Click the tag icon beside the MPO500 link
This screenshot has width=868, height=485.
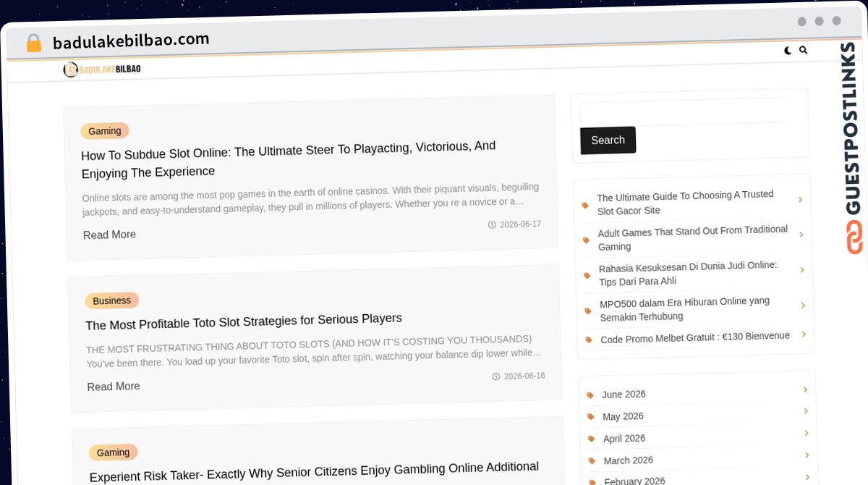(588, 311)
